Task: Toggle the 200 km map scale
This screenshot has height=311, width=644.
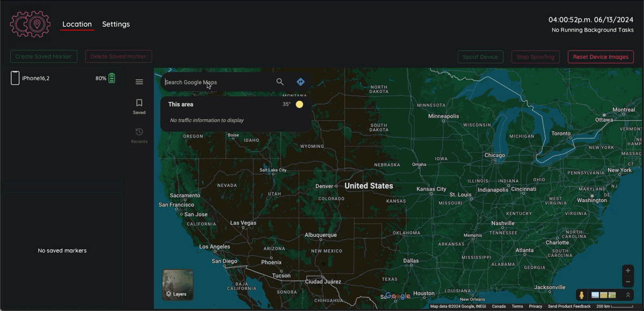Action: [x=615, y=307]
